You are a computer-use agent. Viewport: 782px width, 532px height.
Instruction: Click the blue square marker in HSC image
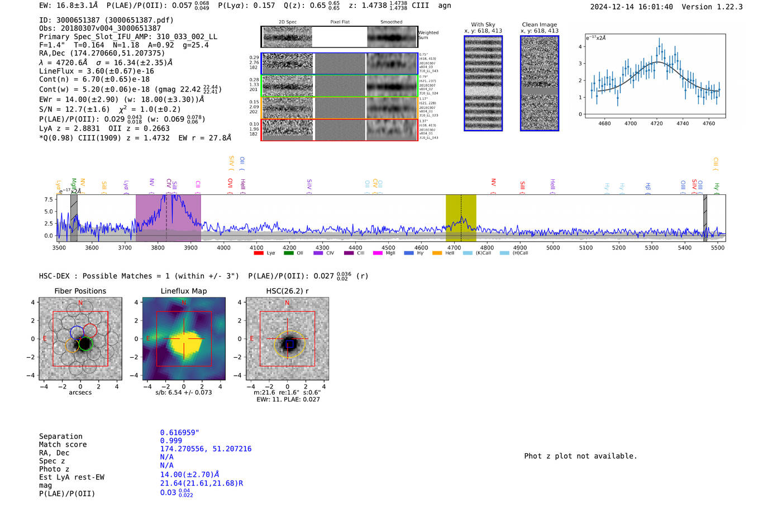289,344
